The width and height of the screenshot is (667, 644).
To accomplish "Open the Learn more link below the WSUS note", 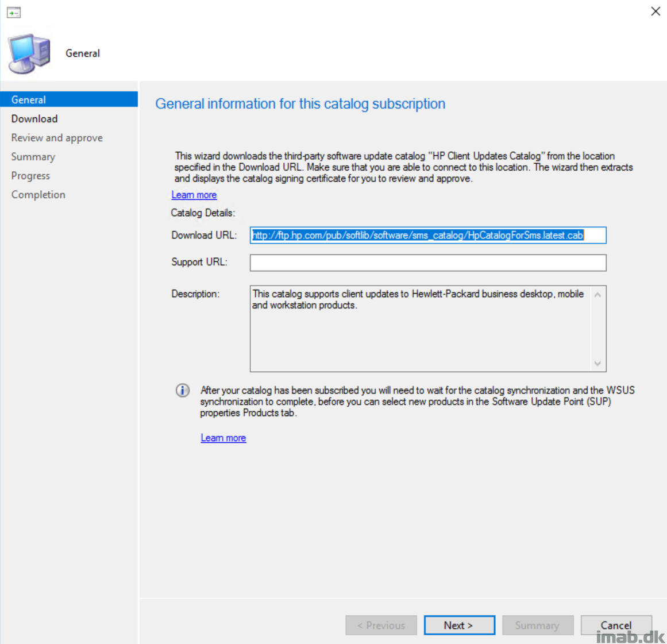I will [x=223, y=438].
